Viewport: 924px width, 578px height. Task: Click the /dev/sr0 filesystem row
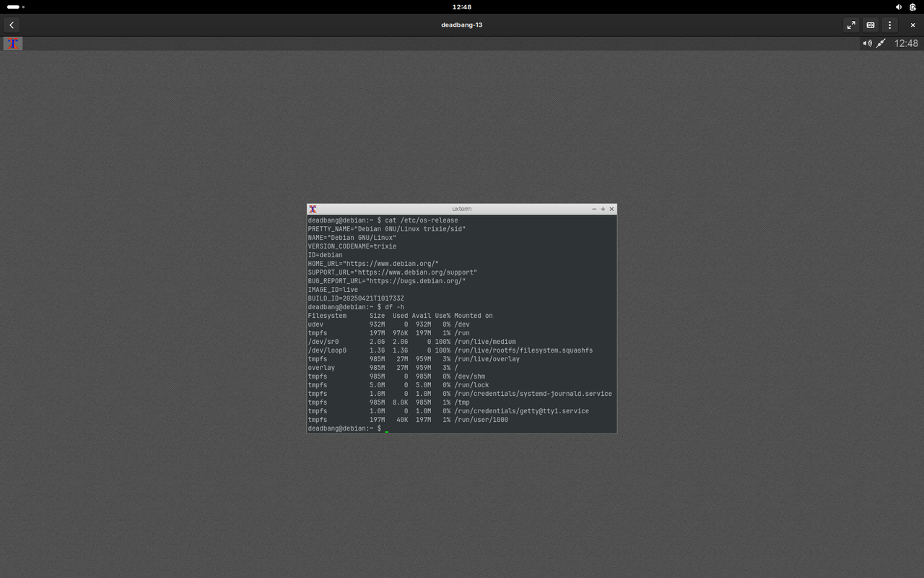412,342
